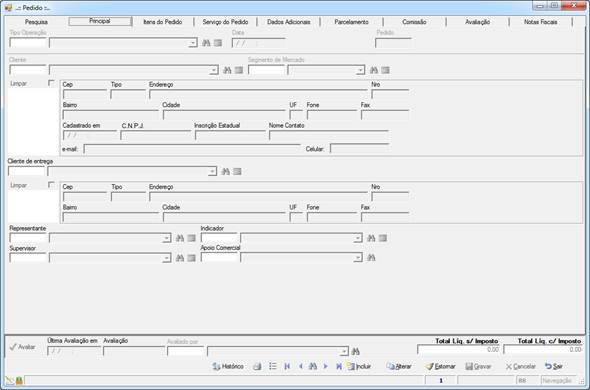
Task: Click the Alterar button
Action: [x=399, y=366]
